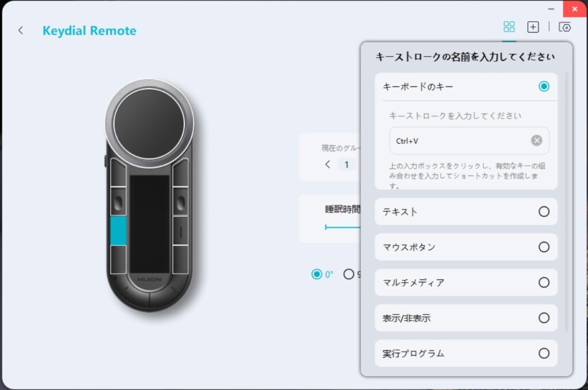Go back using the arrow beside Keydial Remote
The image size is (588, 390).
(x=21, y=30)
